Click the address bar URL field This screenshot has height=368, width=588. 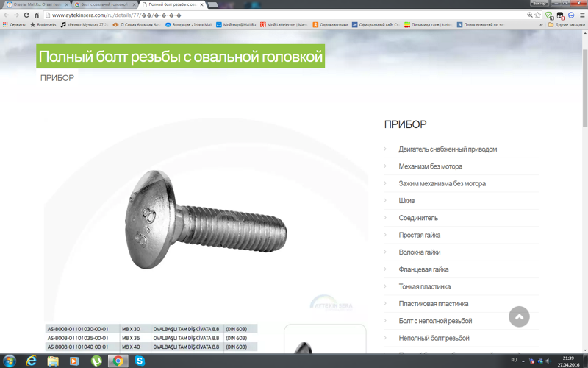coord(285,15)
